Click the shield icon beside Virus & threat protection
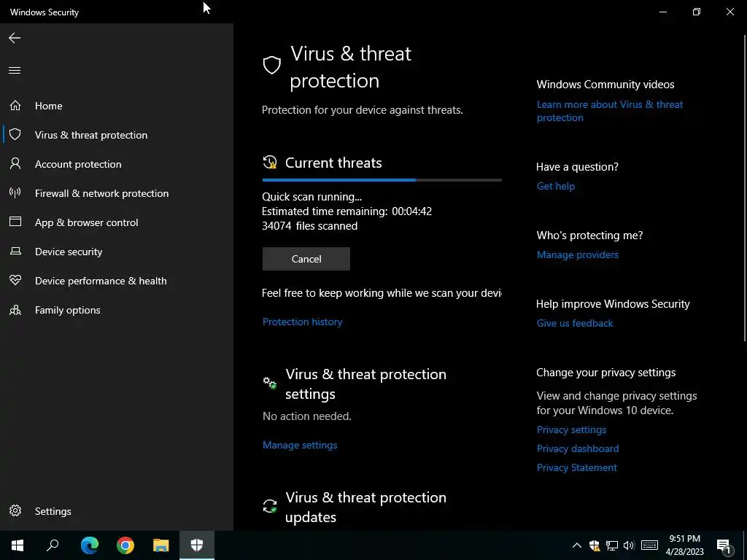The image size is (747, 560). tap(15, 134)
